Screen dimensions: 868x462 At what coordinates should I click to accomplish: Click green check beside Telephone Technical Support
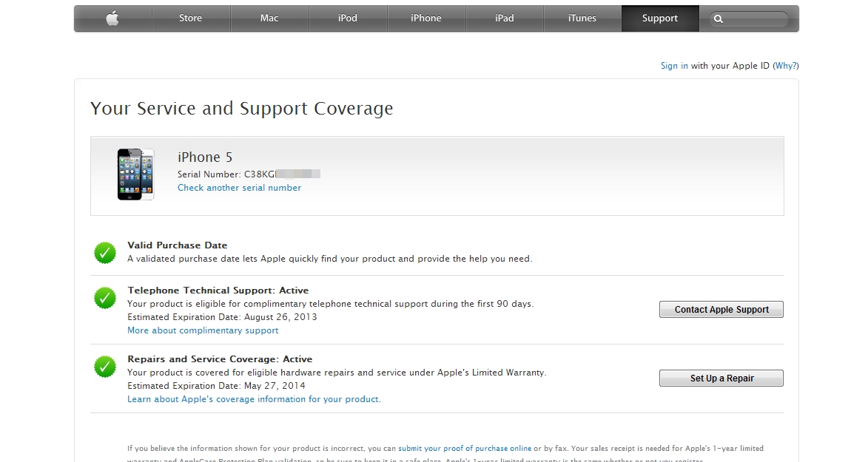(105, 298)
